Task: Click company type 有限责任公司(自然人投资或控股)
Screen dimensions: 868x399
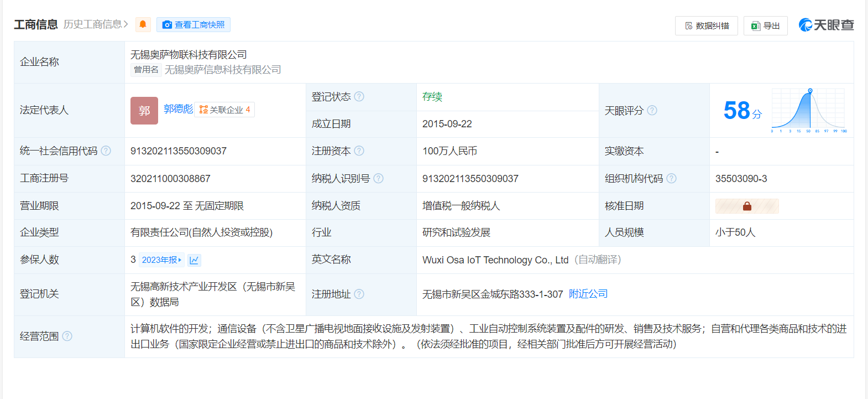Action: coord(202,232)
